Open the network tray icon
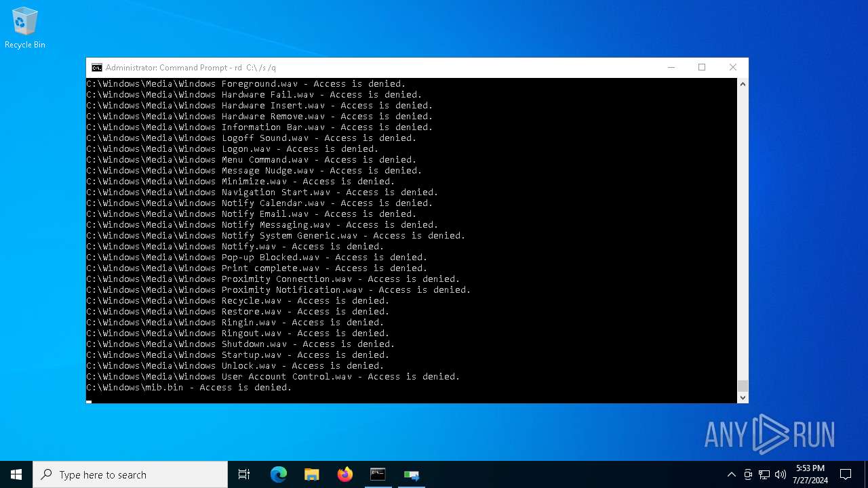Viewport: 868px width, 488px height. pos(764,474)
